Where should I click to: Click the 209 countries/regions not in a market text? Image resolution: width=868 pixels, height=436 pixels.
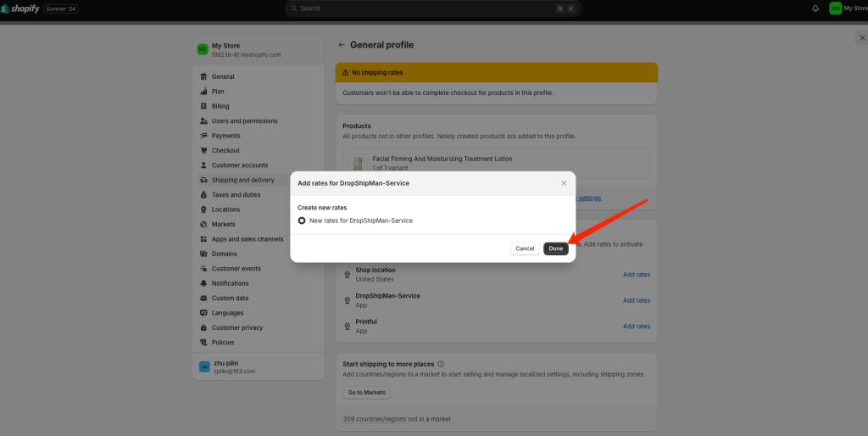coord(397,419)
